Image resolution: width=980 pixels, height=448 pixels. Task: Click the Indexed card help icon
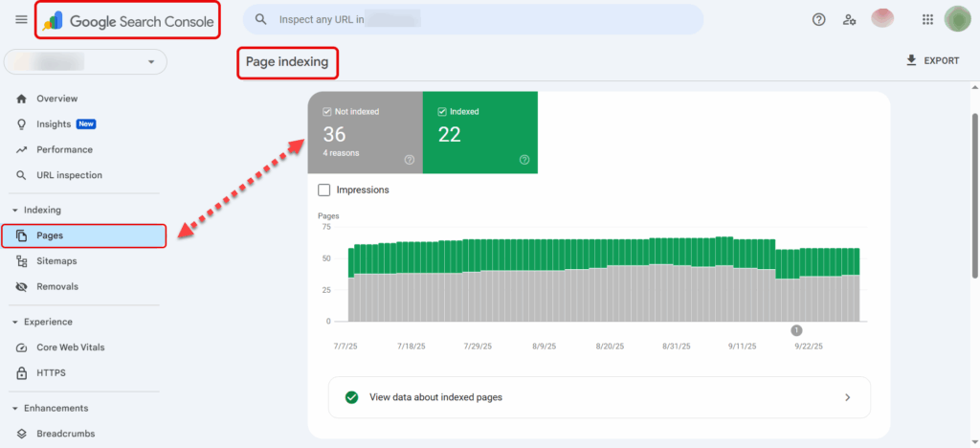click(523, 160)
